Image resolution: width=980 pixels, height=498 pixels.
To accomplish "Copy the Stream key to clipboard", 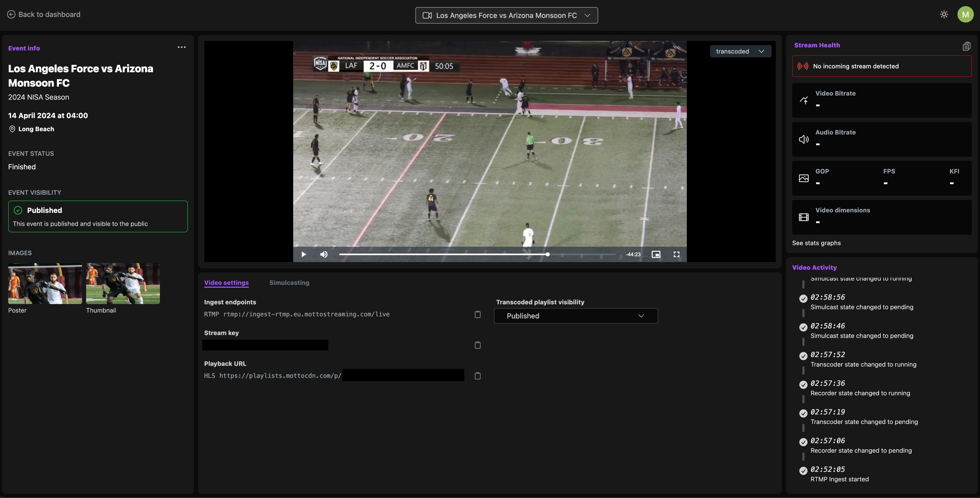I will click(x=477, y=345).
